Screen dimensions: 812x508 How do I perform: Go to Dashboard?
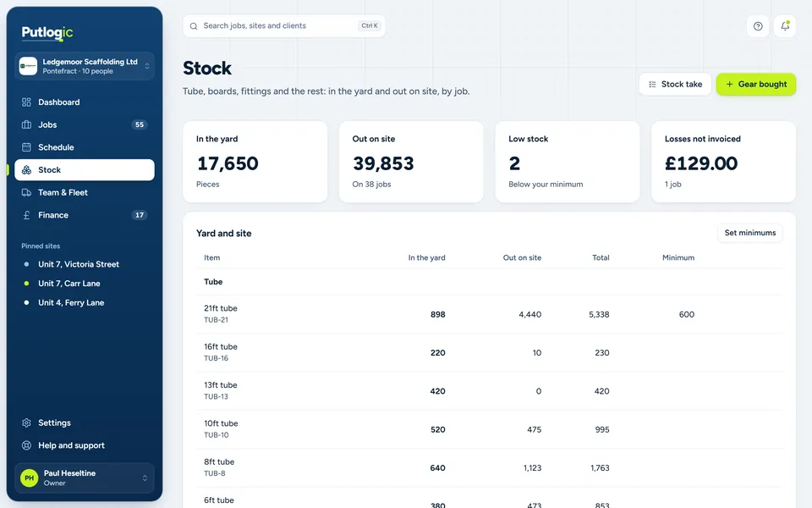[x=85, y=102]
